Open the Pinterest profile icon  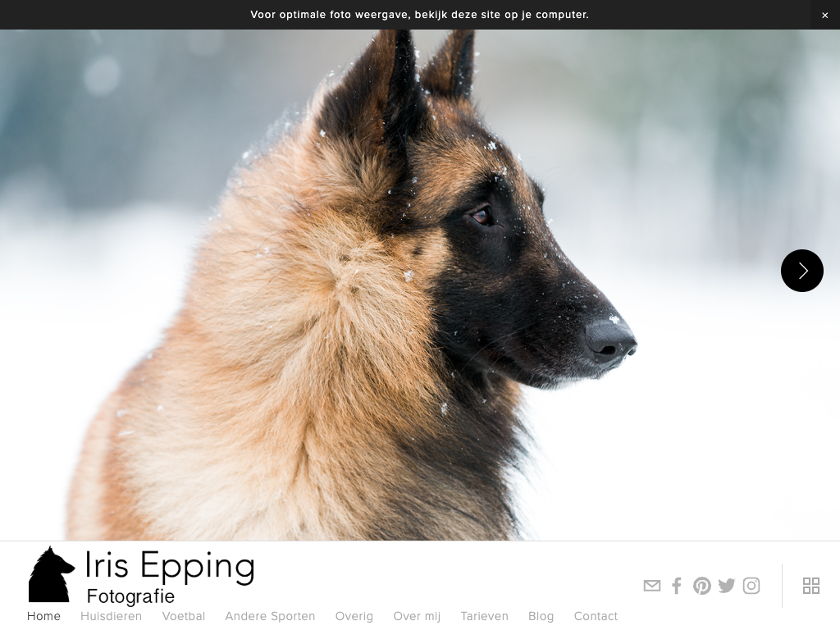tap(702, 586)
